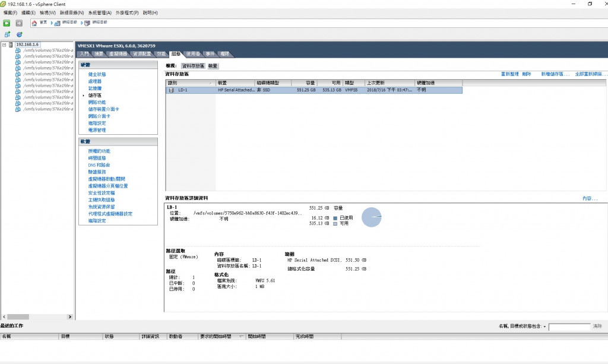Open 安全性設定檔 settings

coord(102,193)
